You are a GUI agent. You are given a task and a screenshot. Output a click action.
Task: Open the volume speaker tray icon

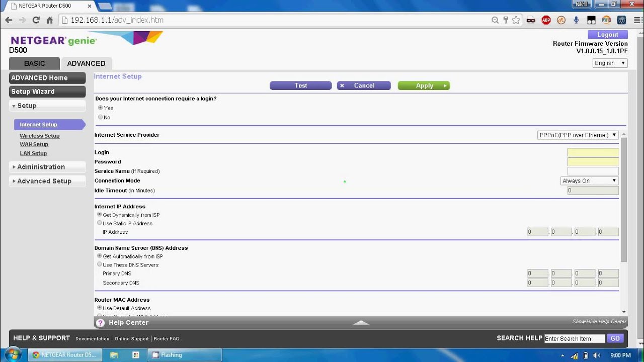(597, 355)
